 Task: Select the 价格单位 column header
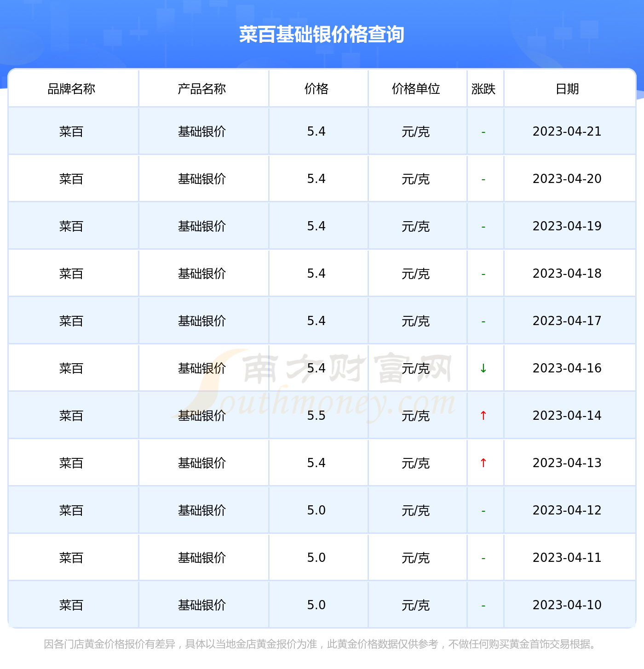416,89
